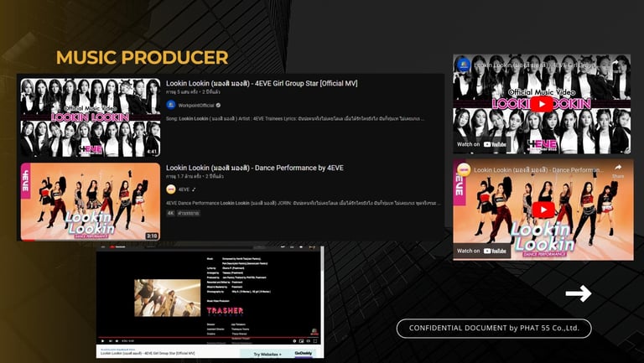Screen dimensions: 644x363
Task: Click the MUSIC PRODUCER heading
Action: pos(142,58)
